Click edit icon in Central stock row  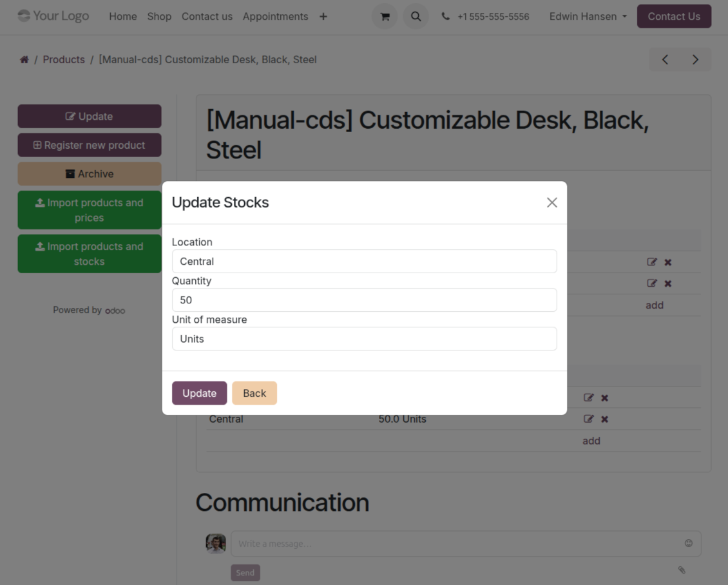588,419
